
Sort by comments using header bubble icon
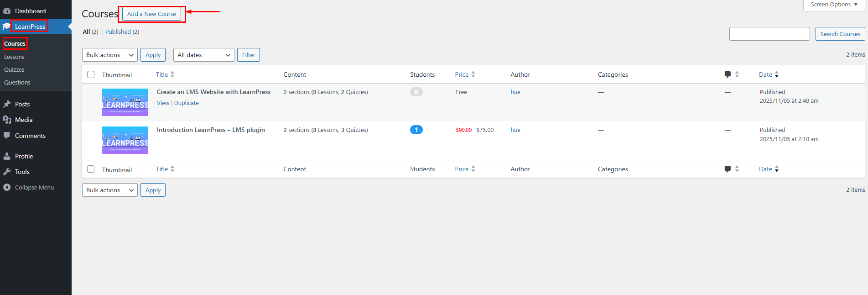pos(728,74)
